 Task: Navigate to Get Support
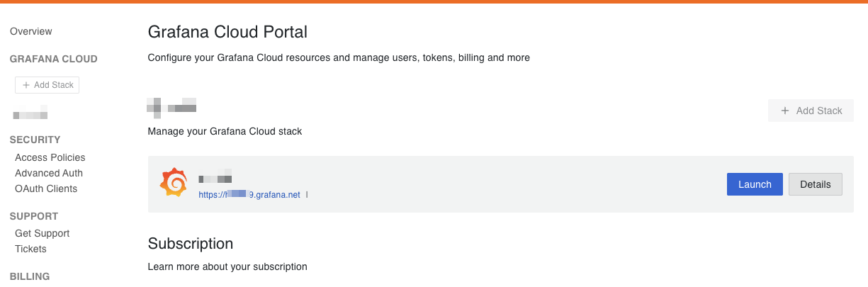42,233
